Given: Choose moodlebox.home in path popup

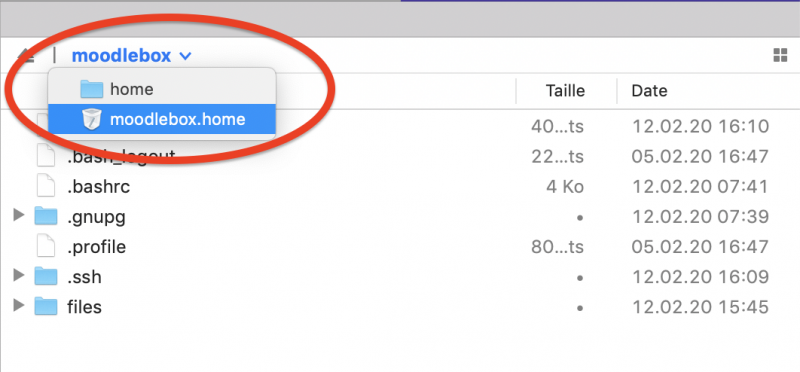Looking at the screenshot, I should point(162,119).
